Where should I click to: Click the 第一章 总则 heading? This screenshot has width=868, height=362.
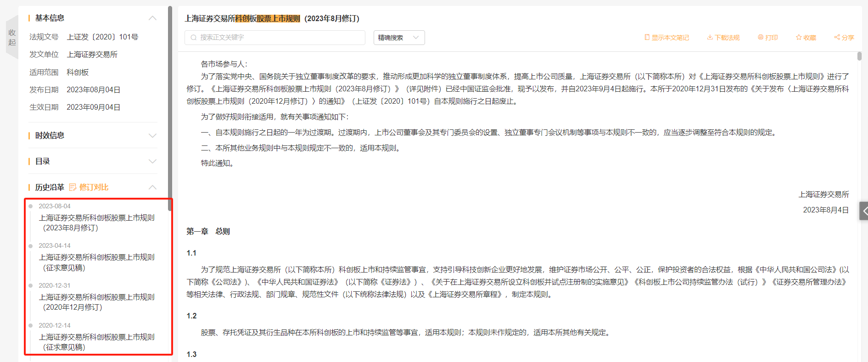tap(208, 232)
